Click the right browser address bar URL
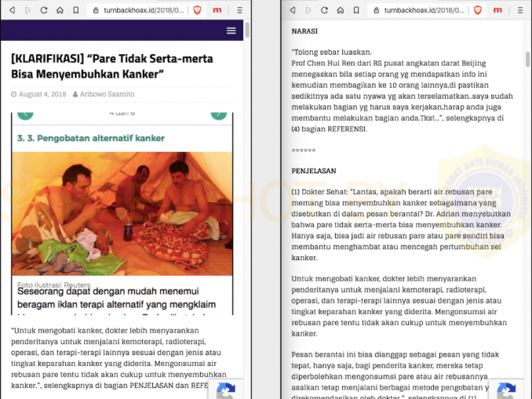Viewport: 532px width, 399px height. pyautogui.click(x=424, y=10)
